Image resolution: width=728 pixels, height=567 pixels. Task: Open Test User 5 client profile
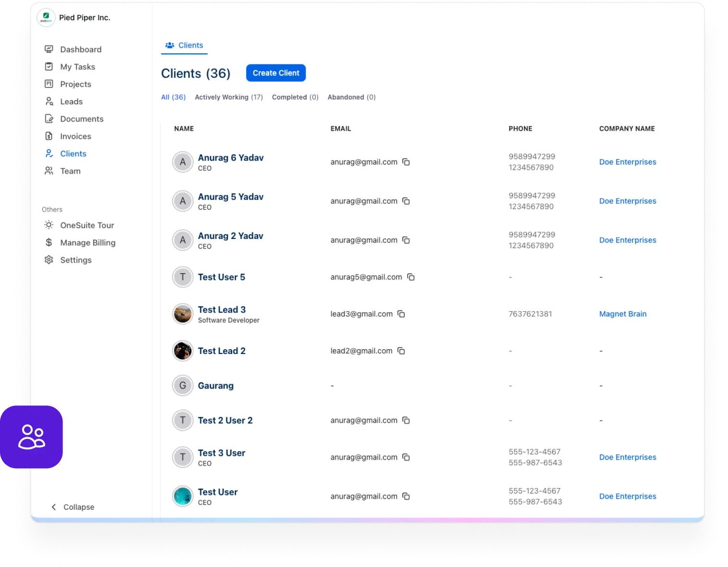pyautogui.click(x=222, y=277)
